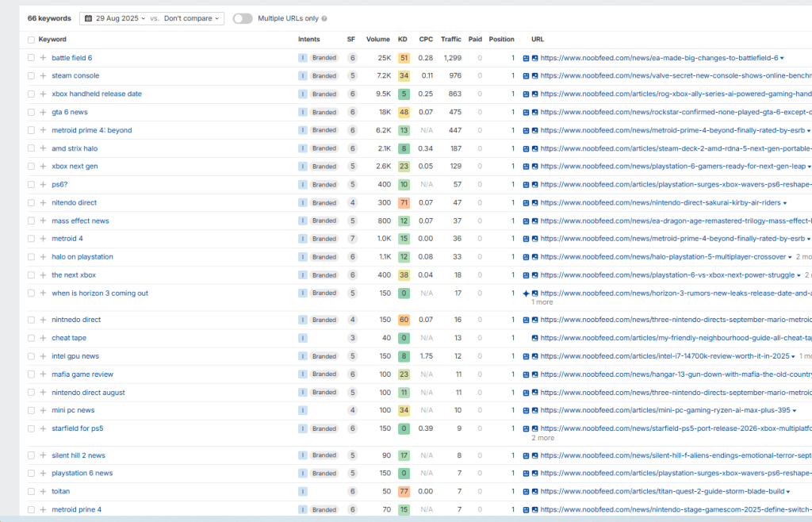Screen dimensions: 812x522
Task: Click the Branded intent tag for 'ps6?'
Action: [324, 184]
